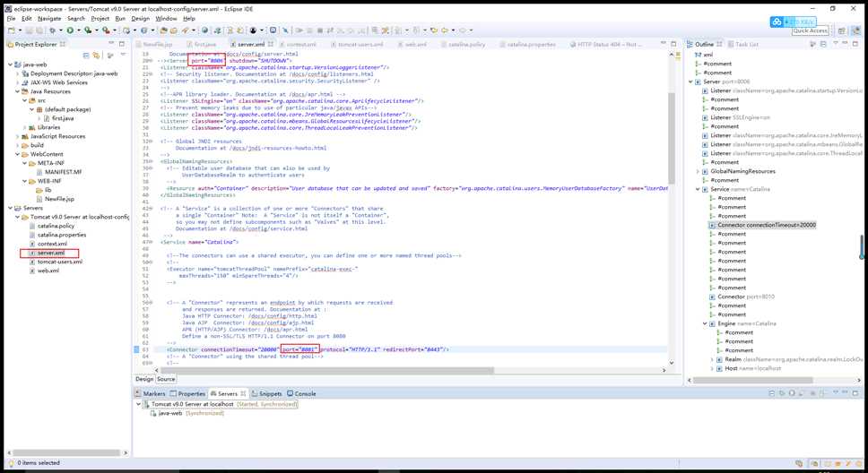This screenshot has width=868, height=473.
Task: Click Collapse All in Project Explorer
Action: pyautogui.click(x=86, y=56)
